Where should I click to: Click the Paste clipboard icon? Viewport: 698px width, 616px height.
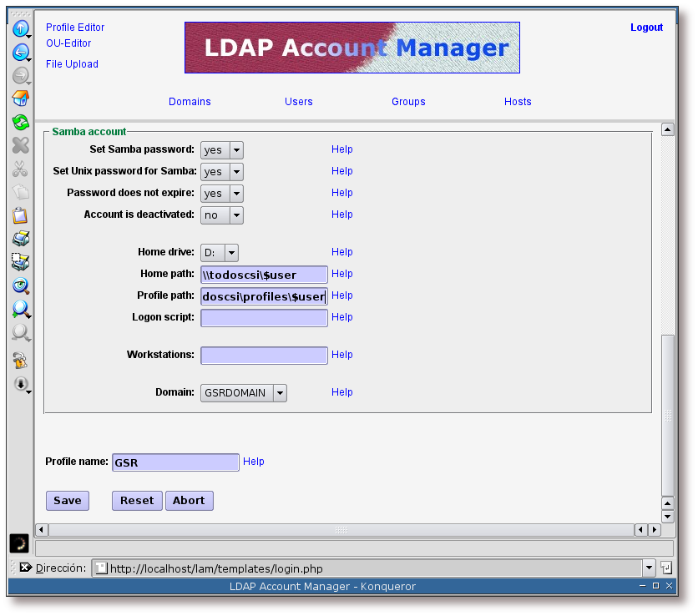[x=20, y=215]
